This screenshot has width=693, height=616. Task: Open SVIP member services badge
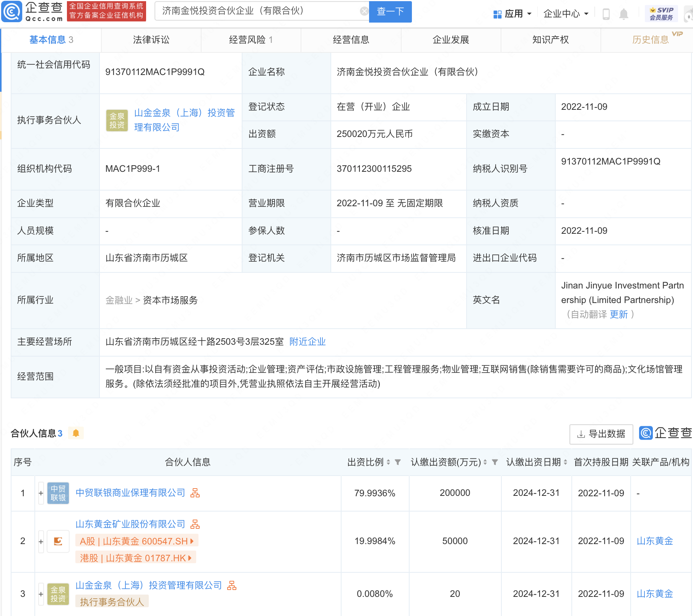coord(661,14)
